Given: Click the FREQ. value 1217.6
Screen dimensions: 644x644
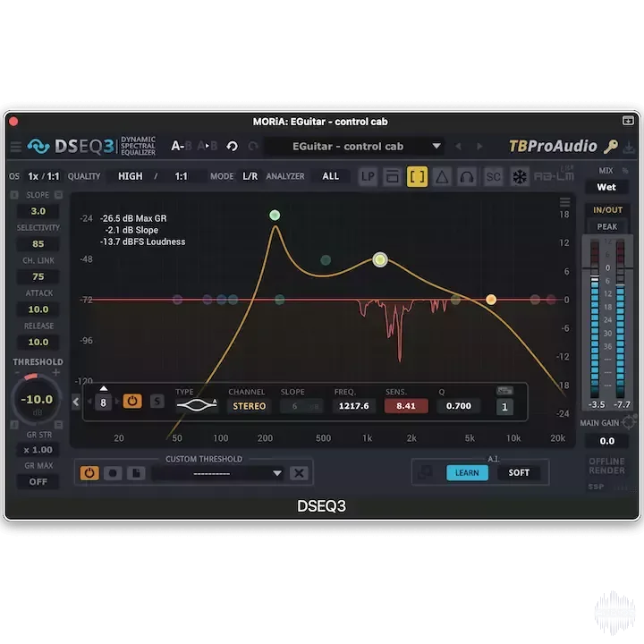Looking at the screenshot, I should (353, 406).
